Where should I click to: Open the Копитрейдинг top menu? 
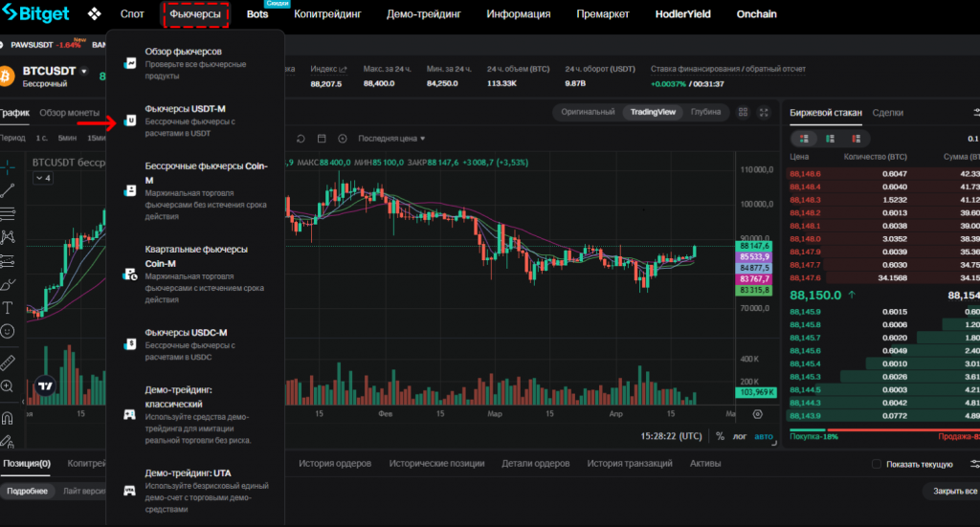(327, 13)
